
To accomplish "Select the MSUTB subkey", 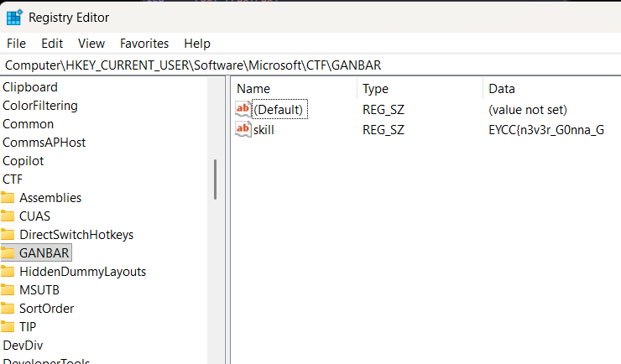I will click(x=39, y=290).
